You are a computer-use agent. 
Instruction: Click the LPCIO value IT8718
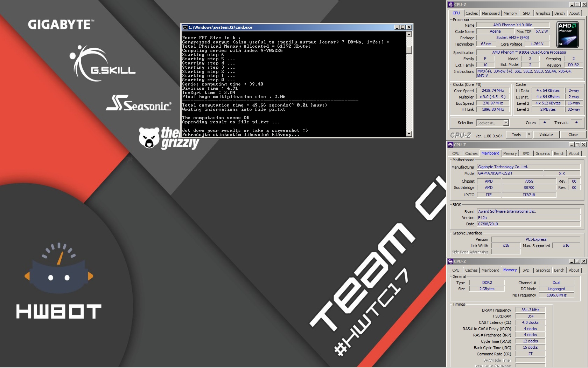[529, 195]
